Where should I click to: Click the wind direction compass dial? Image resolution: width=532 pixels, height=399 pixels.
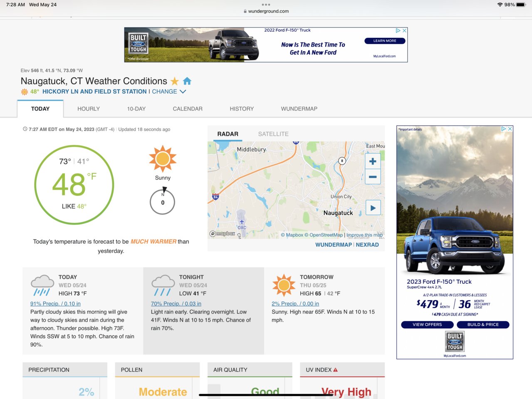(162, 201)
